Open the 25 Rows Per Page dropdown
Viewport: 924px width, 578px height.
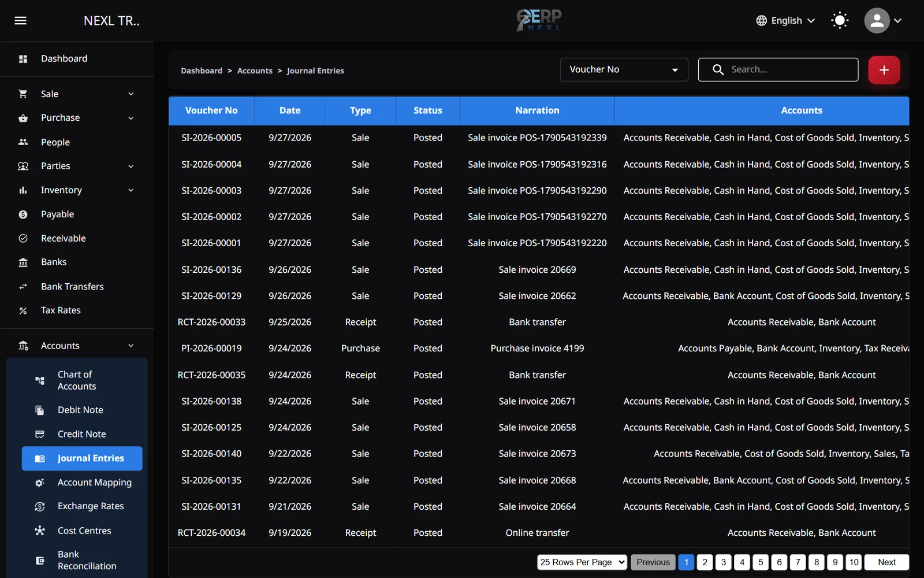[x=582, y=562]
